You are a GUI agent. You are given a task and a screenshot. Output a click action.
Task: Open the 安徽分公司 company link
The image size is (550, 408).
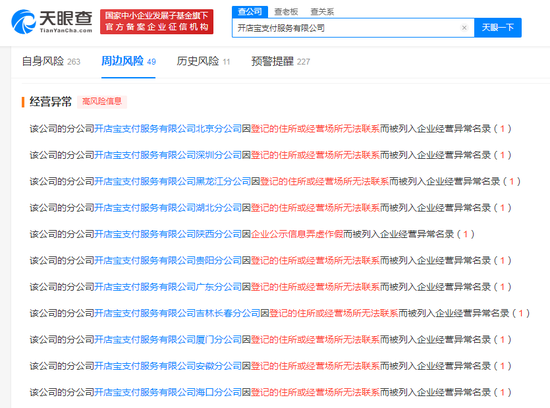[x=168, y=366]
